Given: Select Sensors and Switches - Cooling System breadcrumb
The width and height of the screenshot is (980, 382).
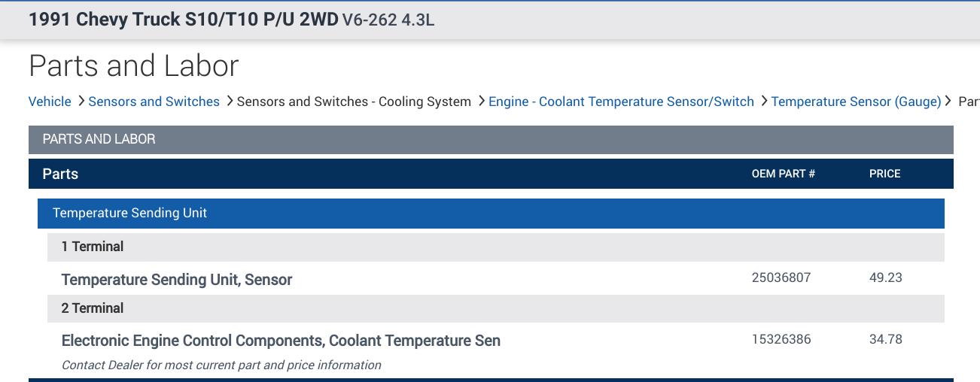Looking at the screenshot, I should pos(354,102).
